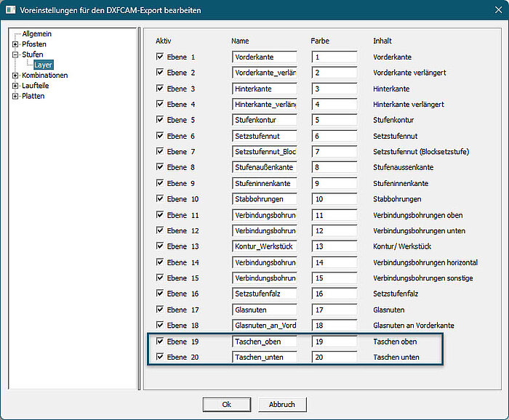This screenshot has width=509, height=420.
Task: Click the text 'Verbindungsbohrungen horizontal'
Action: (425, 262)
